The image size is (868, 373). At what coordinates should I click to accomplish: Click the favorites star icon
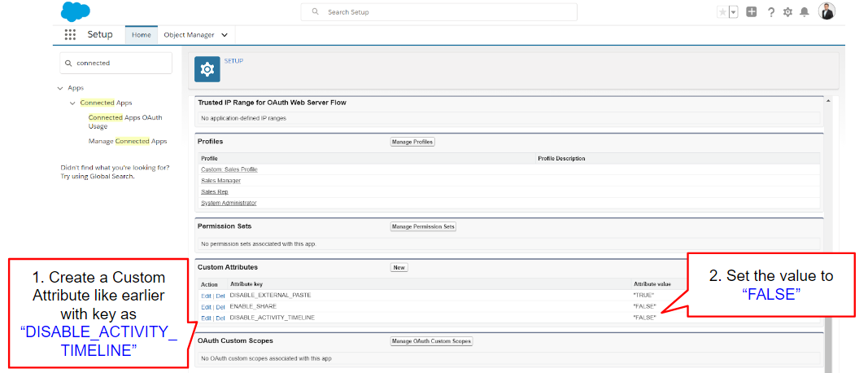click(x=722, y=12)
